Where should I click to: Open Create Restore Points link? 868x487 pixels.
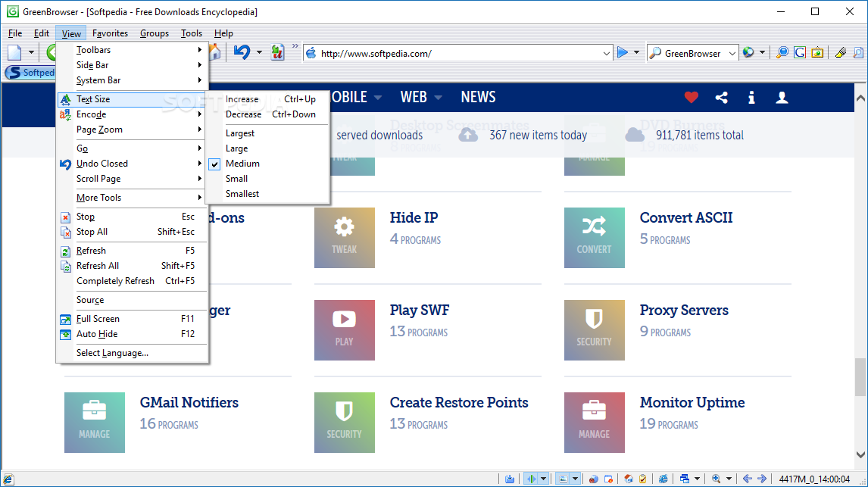459,402
